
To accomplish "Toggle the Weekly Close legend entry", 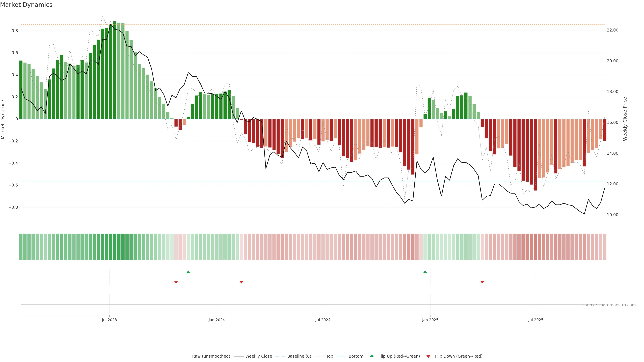I will [x=258, y=356].
